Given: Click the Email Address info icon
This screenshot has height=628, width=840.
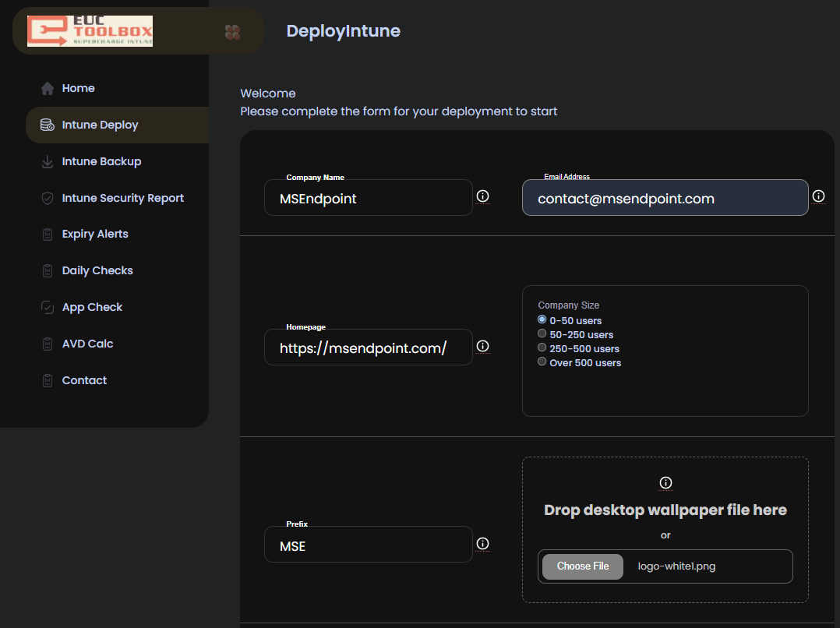Looking at the screenshot, I should [819, 196].
